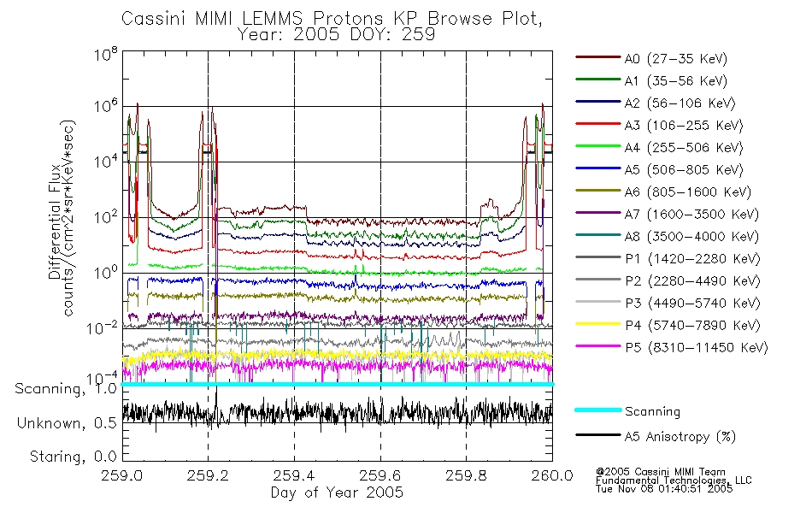The height and width of the screenshot is (513, 812).
Task: Click the red A3 legend line
Action: 597,124
